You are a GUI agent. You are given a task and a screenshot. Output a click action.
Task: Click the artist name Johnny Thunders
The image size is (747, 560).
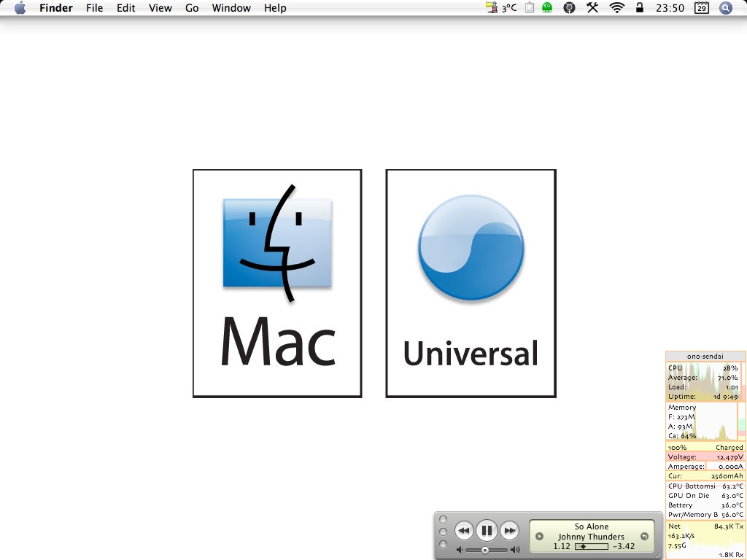click(591, 537)
